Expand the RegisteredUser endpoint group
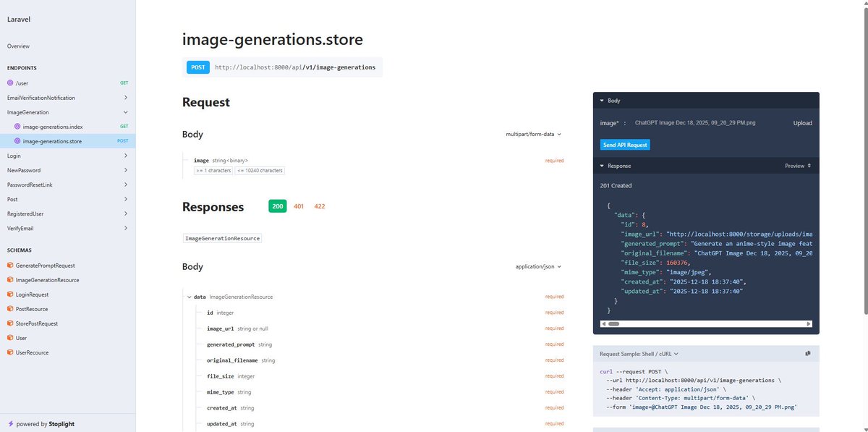The height and width of the screenshot is (432, 868). 126,213
